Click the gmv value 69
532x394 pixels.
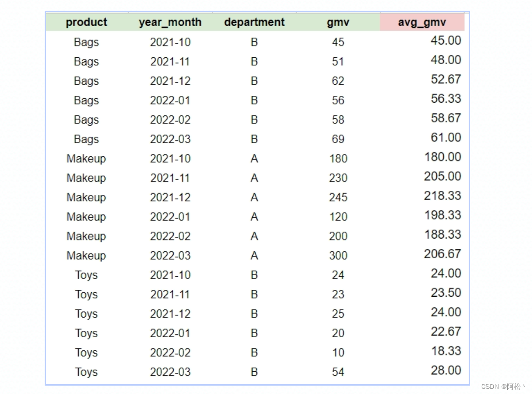click(x=338, y=139)
